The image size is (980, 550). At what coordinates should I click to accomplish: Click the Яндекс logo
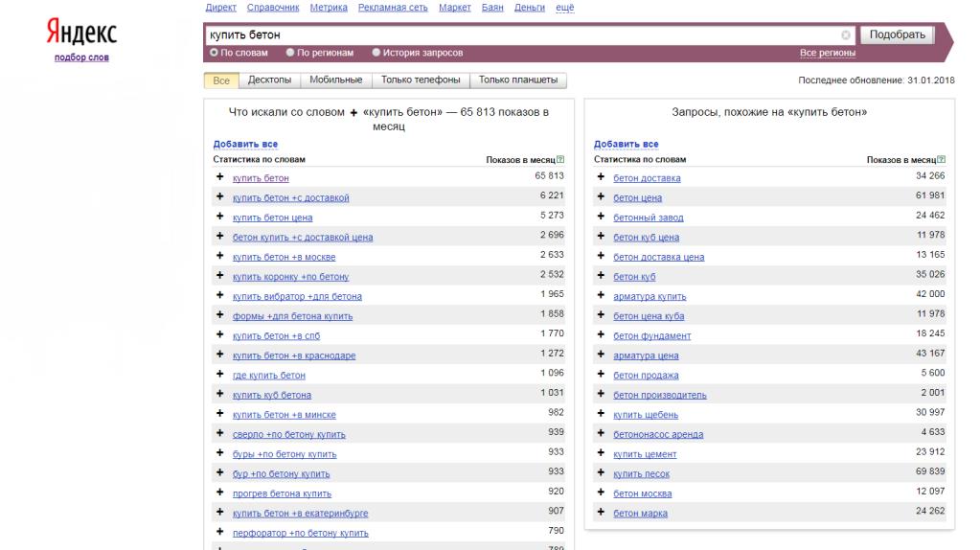coord(81,32)
